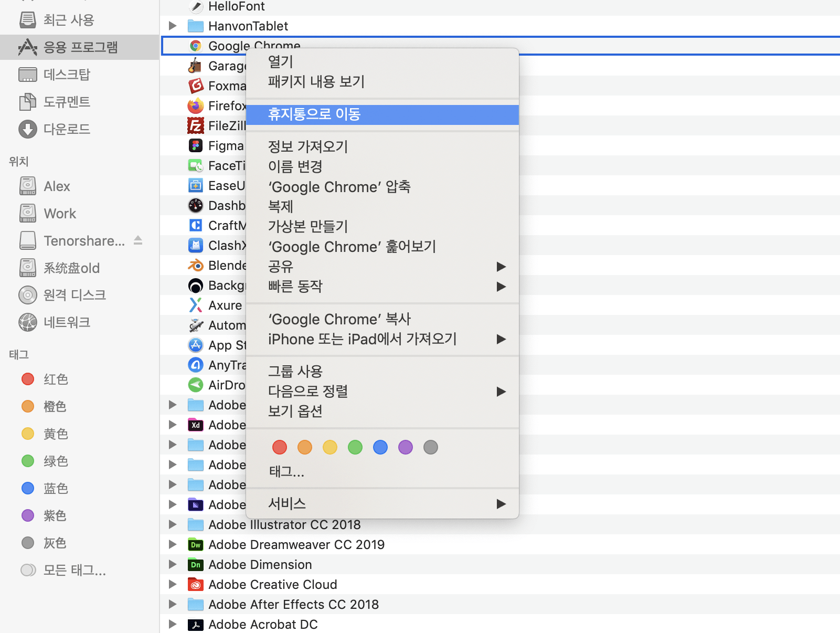The image size is (840, 633).
Task: Choose 이름 변경 from context menu
Action: point(382,167)
